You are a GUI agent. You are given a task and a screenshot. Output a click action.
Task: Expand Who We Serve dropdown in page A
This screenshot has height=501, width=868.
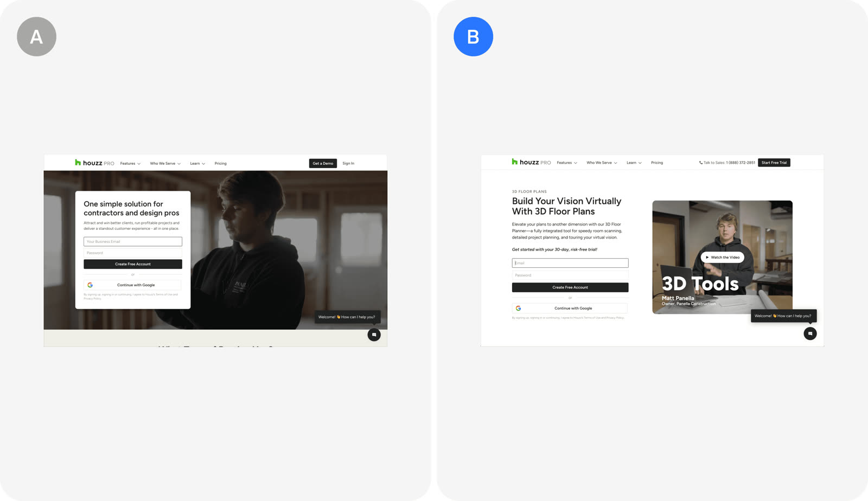(x=165, y=163)
